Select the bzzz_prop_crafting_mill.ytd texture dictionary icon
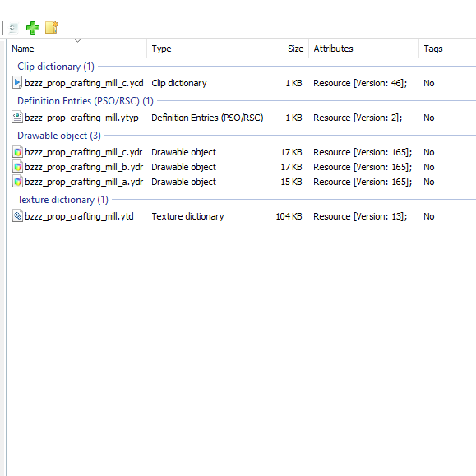Viewport: 476px width, 476px height. 17,216
